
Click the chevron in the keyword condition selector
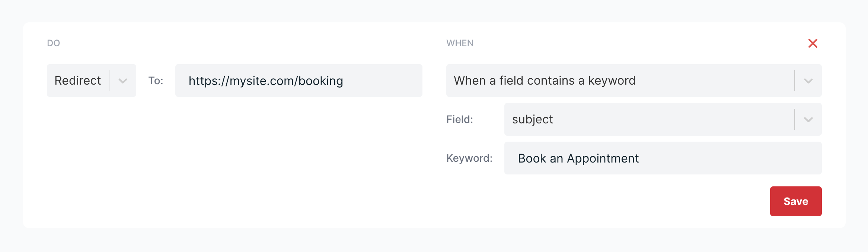click(808, 81)
